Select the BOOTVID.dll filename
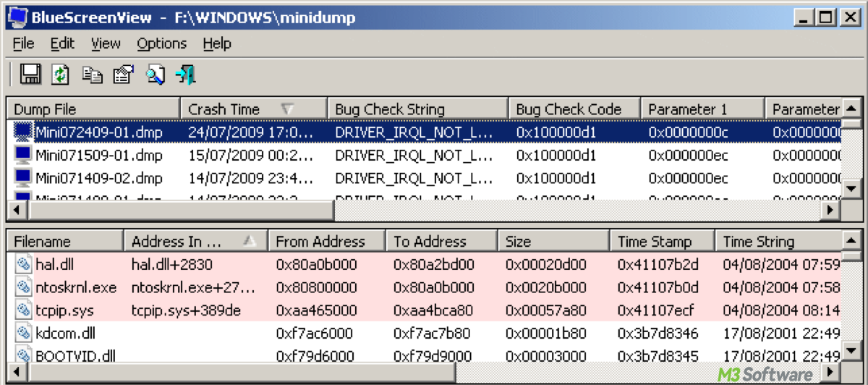The width and height of the screenshot is (868, 385). pyautogui.click(x=75, y=356)
